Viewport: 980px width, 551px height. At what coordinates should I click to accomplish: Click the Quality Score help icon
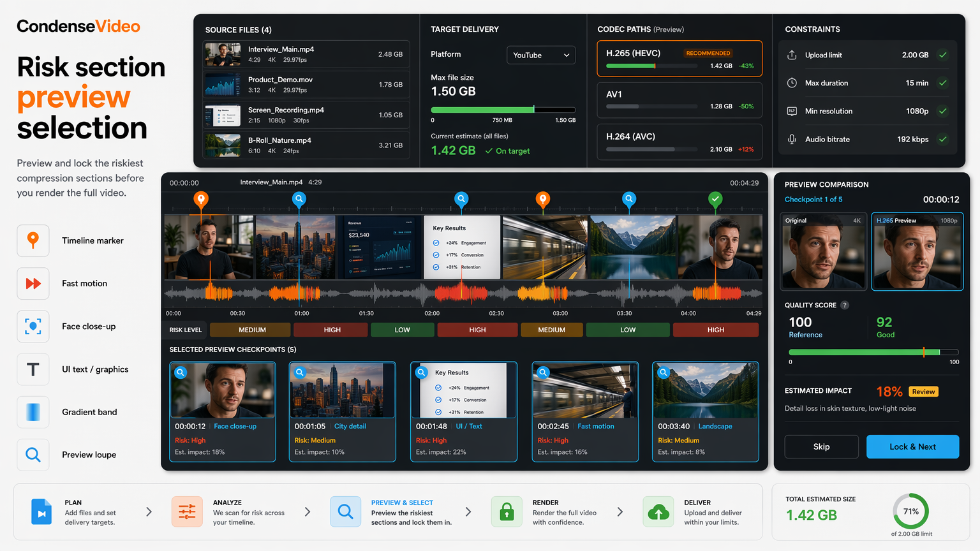(x=845, y=305)
